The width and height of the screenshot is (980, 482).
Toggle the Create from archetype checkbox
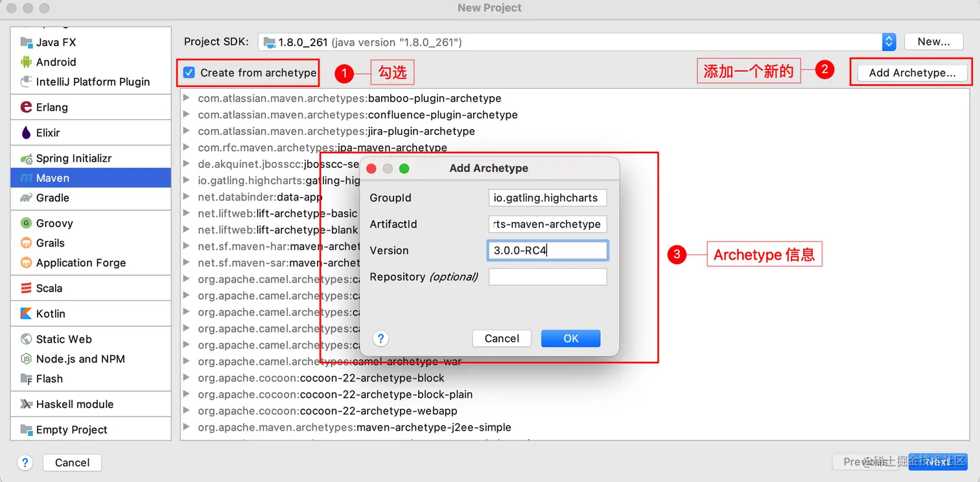189,73
